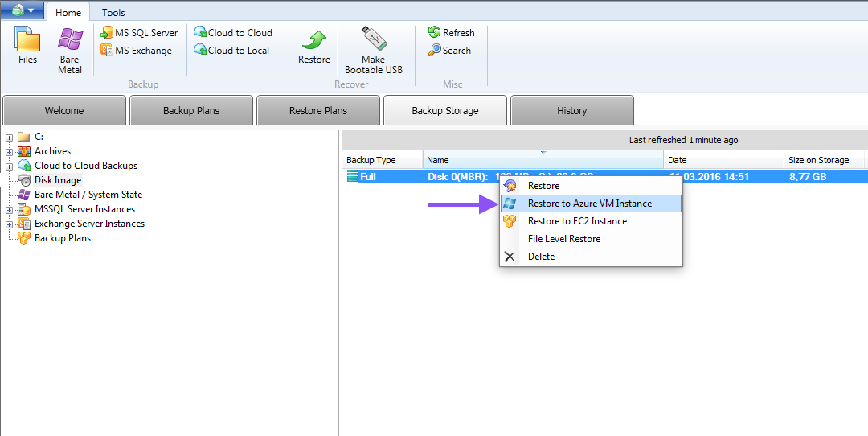Viewport: 868px width, 436px height.
Task: Expand the Archives tree node
Action: coord(9,151)
